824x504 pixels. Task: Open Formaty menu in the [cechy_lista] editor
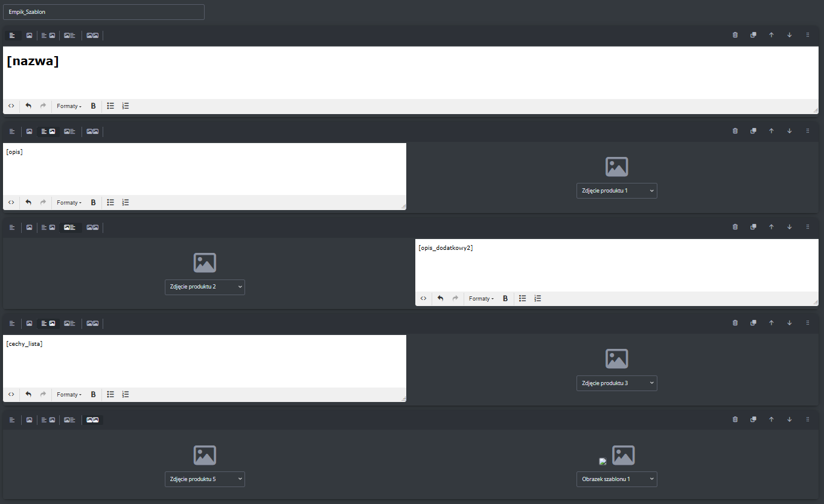(69, 395)
